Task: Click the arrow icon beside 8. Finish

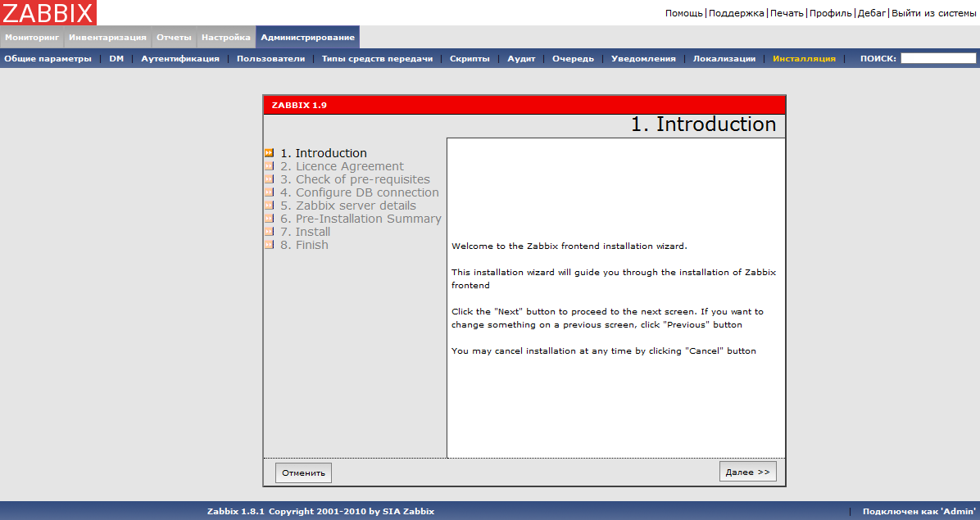Action: click(269, 245)
